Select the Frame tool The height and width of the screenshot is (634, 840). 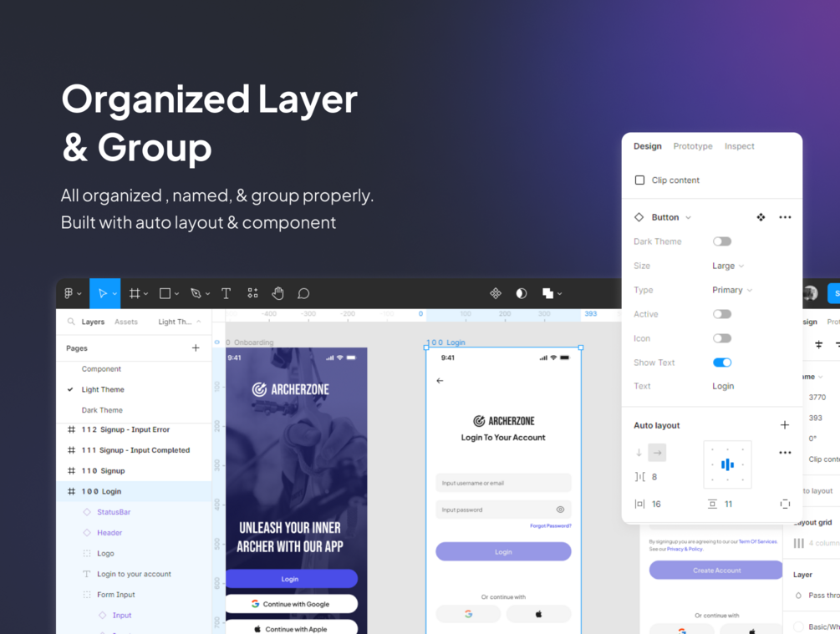tap(135, 293)
